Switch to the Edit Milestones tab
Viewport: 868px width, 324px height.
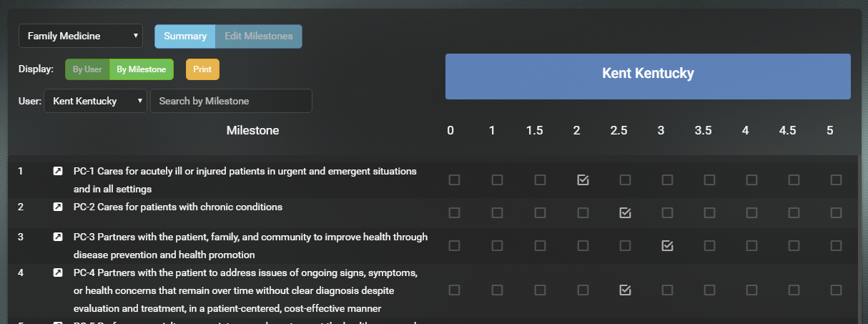click(x=258, y=36)
